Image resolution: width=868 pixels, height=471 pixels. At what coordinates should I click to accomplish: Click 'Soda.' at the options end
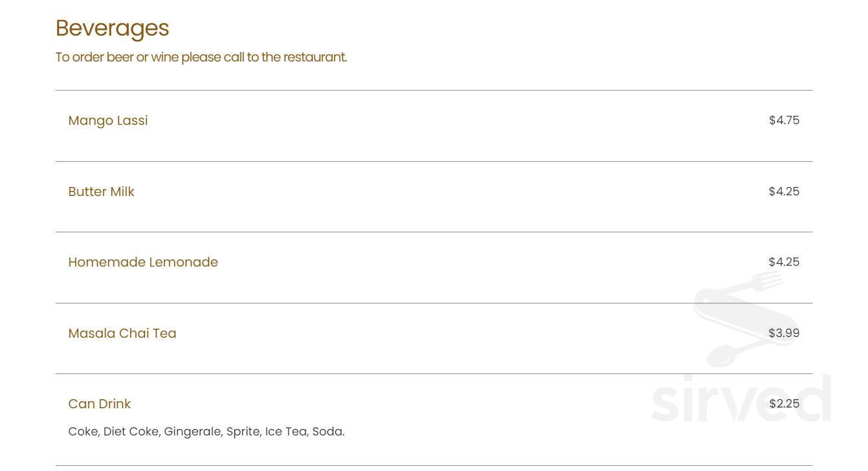[328, 432]
